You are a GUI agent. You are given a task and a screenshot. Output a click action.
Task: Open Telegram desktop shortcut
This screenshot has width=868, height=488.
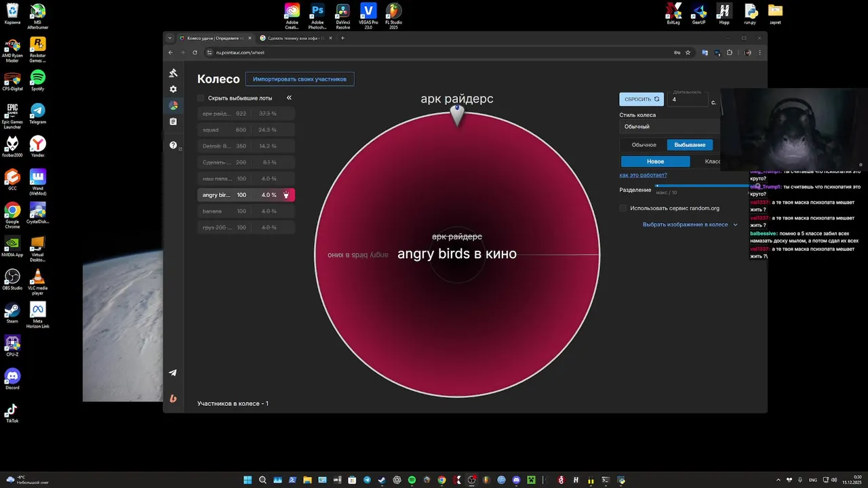click(x=38, y=113)
